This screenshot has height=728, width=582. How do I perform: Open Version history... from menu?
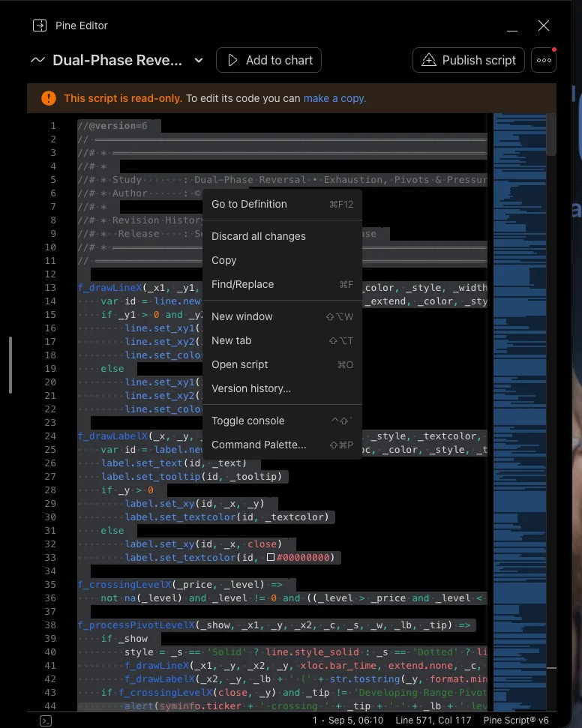(282, 388)
